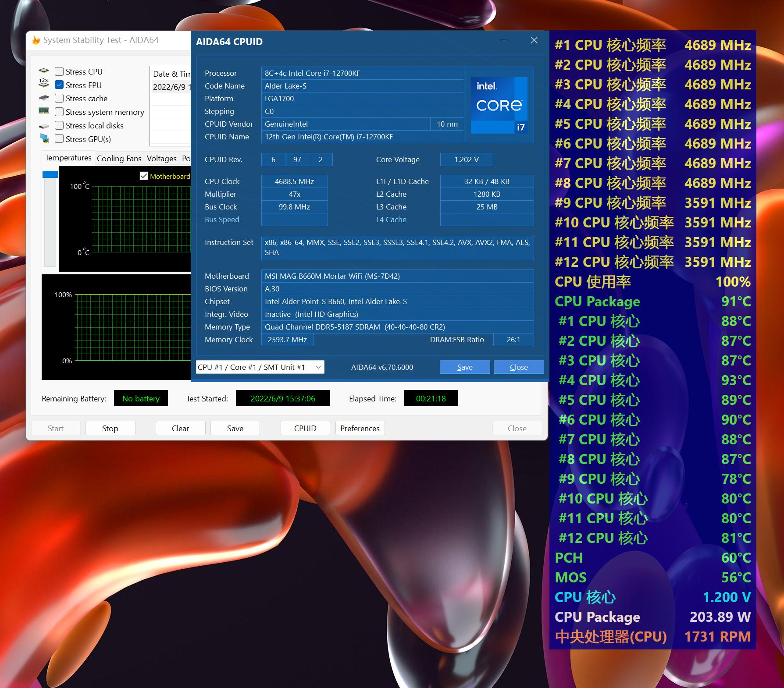Enable the Stress CPU checkbox
Viewport: 784px width, 688px height.
point(59,71)
